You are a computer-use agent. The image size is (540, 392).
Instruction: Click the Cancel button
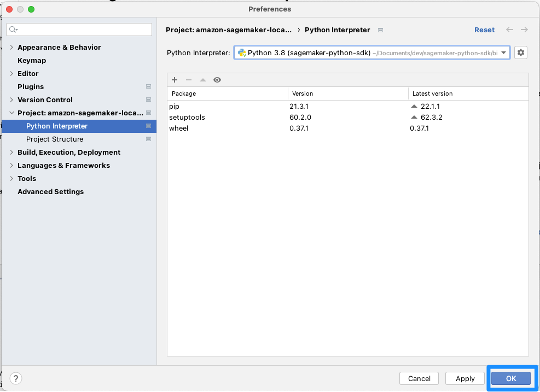[419, 378]
